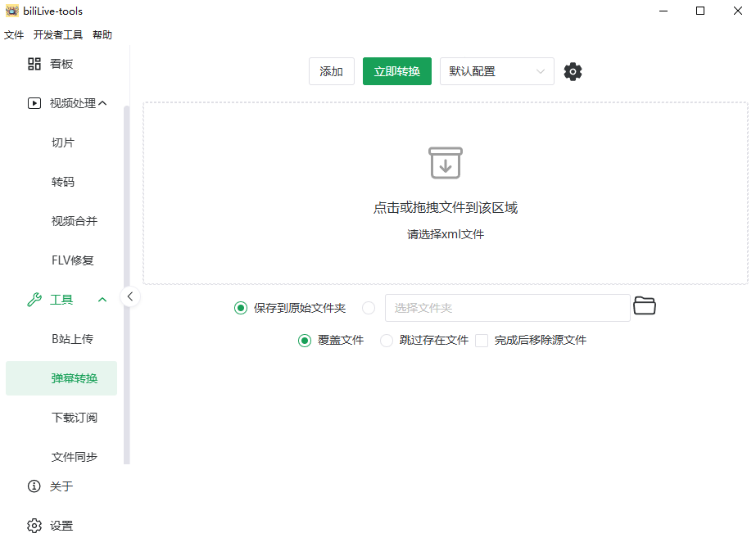This screenshot has height=547, width=756.
Task: Enable 完成后移除源文件 checkbox
Action: coord(481,341)
